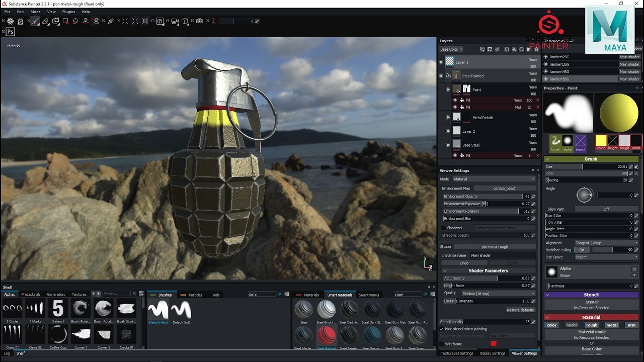Click the corsica_beach environment map button
This screenshot has width=644, height=362.
[x=505, y=189]
